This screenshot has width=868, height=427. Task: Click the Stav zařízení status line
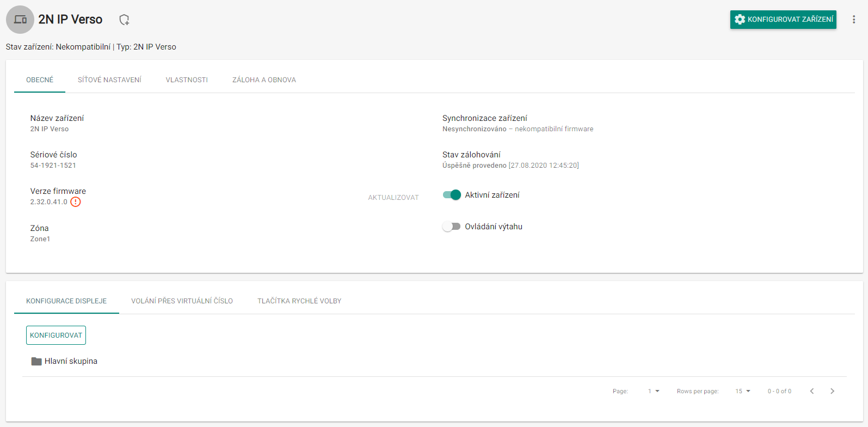pos(91,47)
